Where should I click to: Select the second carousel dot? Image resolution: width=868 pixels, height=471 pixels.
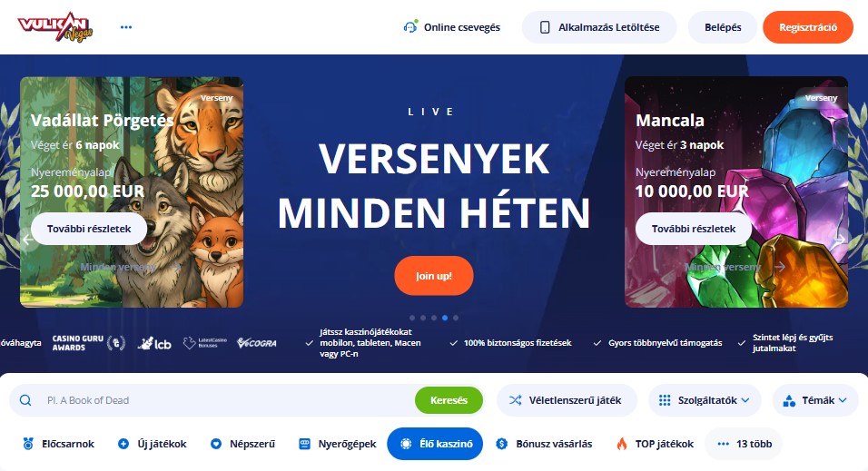[423, 318]
